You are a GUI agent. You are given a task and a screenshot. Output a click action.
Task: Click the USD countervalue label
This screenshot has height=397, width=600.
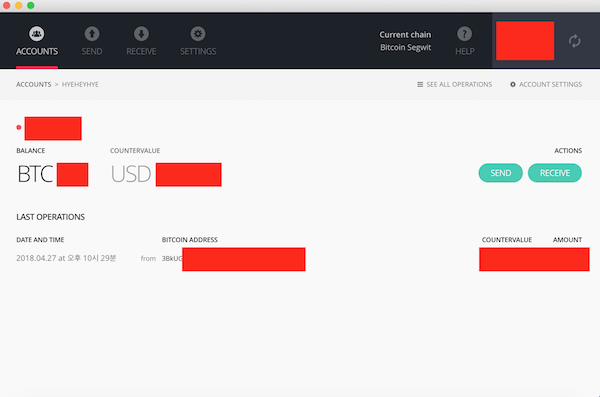(131, 174)
